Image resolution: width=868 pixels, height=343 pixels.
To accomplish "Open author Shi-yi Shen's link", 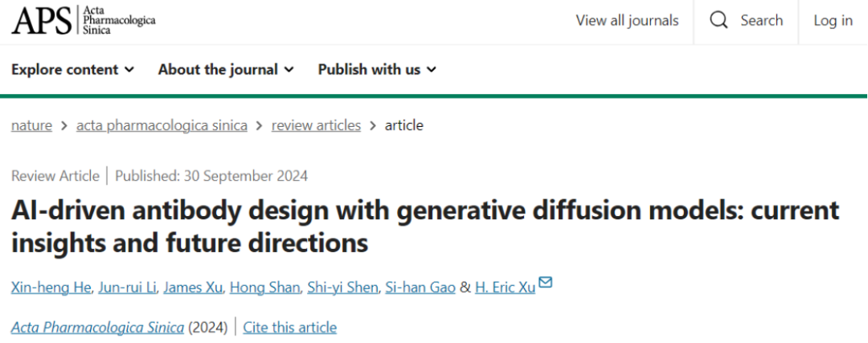I will 342,288.
